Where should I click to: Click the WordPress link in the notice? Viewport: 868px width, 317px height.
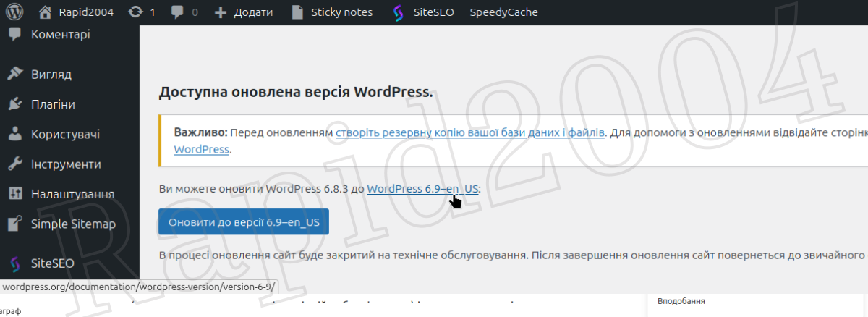tap(201, 150)
